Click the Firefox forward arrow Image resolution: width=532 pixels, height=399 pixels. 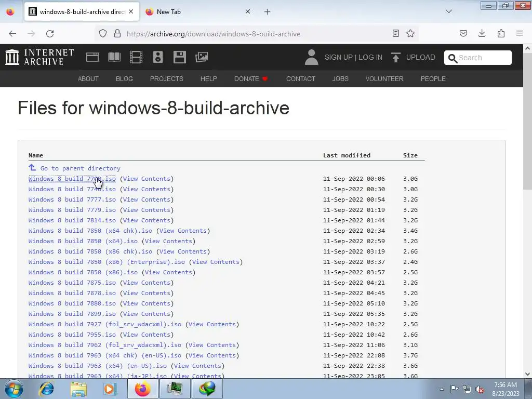(x=31, y=34)
